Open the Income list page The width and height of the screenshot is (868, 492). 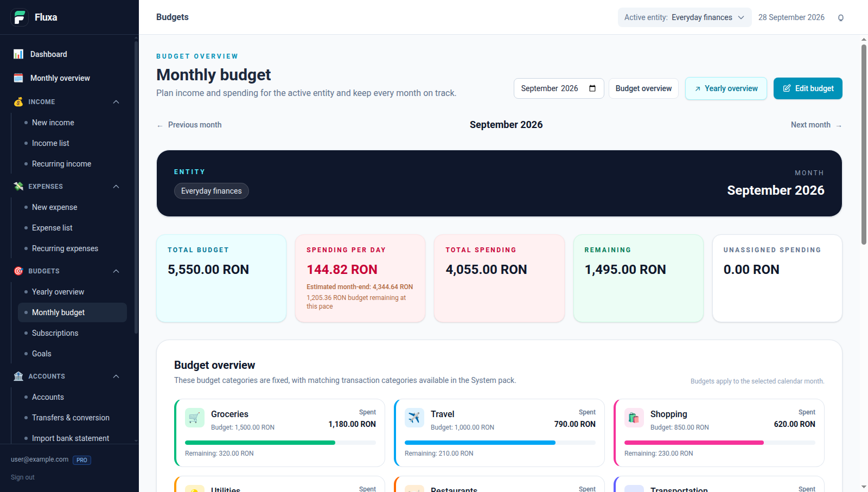pos(72,143)
